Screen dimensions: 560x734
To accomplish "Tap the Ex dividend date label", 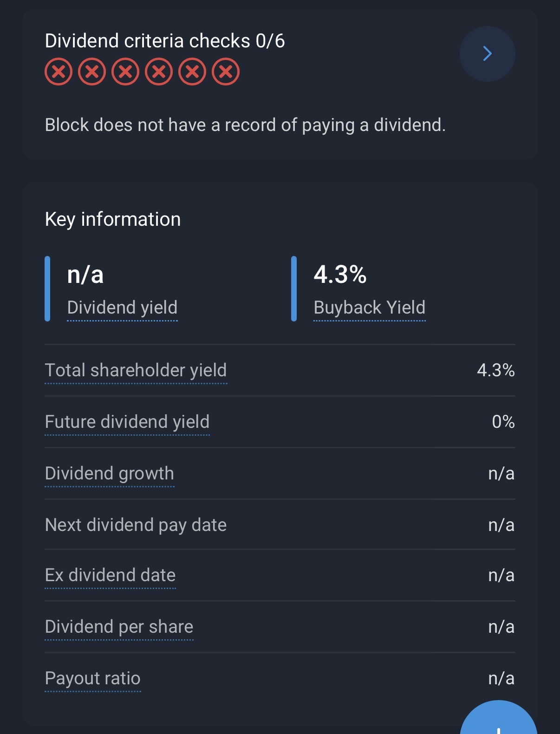I will click(110, 575).
